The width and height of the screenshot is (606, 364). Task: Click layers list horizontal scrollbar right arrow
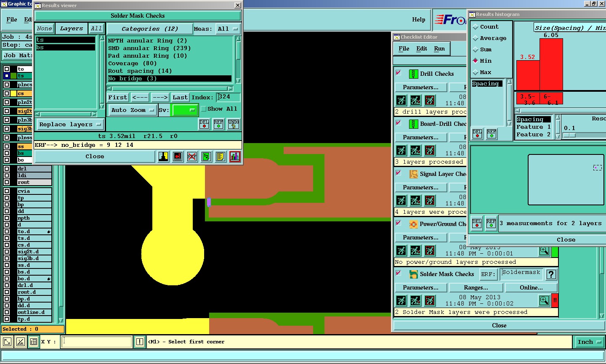(94, 114)
